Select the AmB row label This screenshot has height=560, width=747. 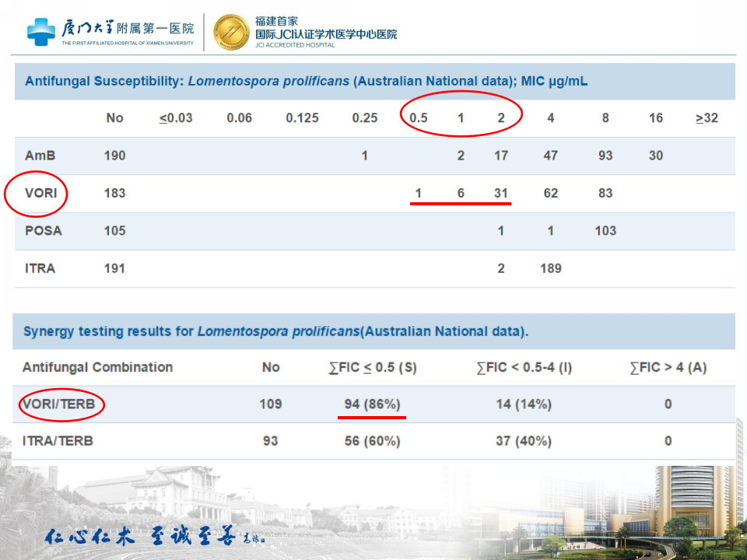tap(40, 156)
